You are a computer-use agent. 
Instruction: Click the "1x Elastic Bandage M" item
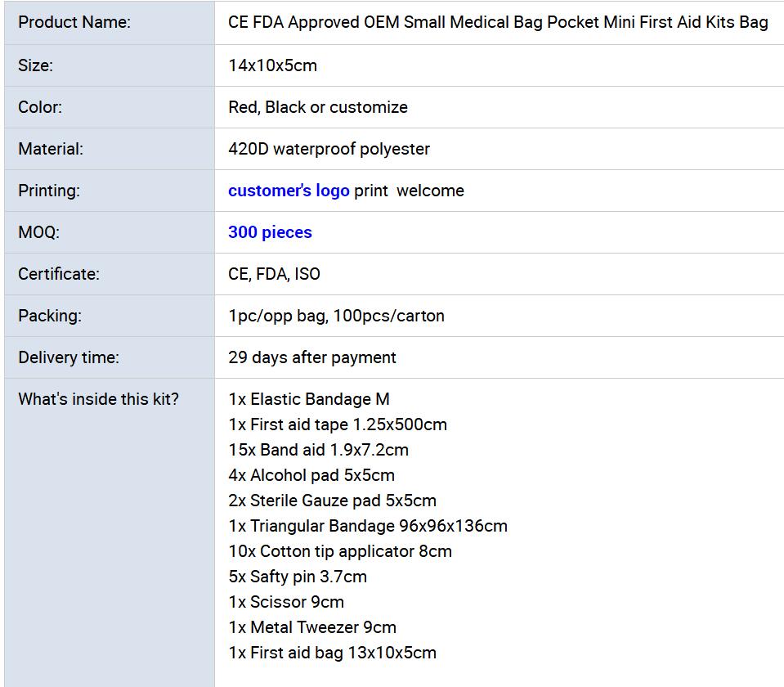tap(309, 399)
